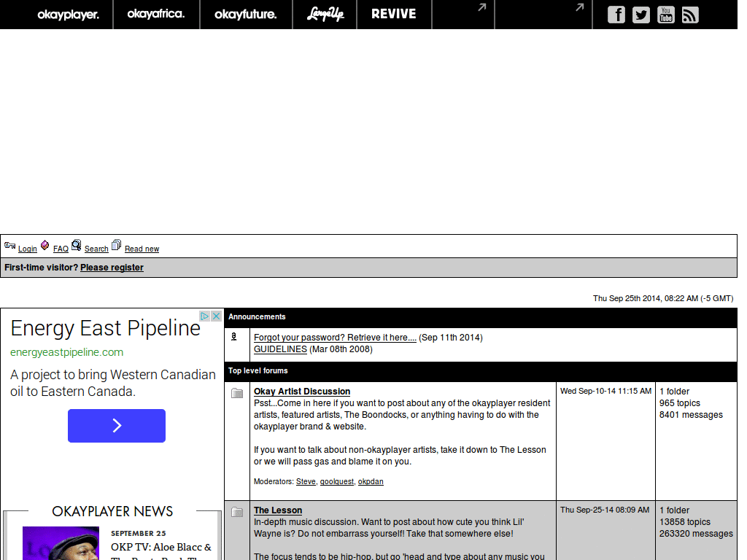747x560 pixels.
Task: Click '263320 messages' in The Lesson row
Action: tap(696, 534)
